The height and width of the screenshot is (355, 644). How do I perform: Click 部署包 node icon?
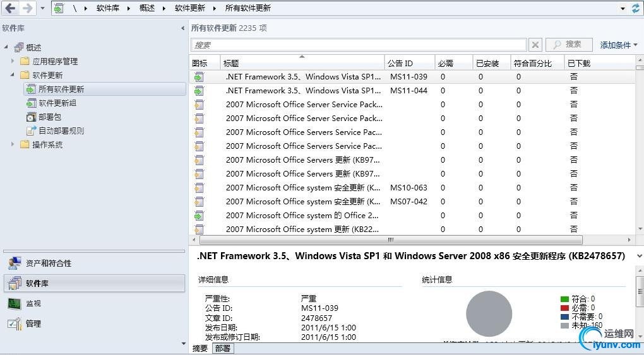click(31, 117)
